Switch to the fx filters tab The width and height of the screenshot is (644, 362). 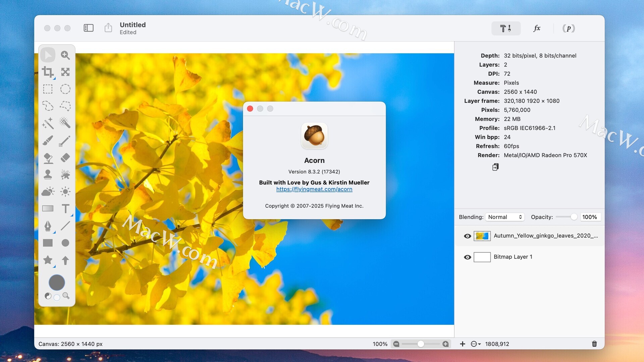tap(537, 28)
